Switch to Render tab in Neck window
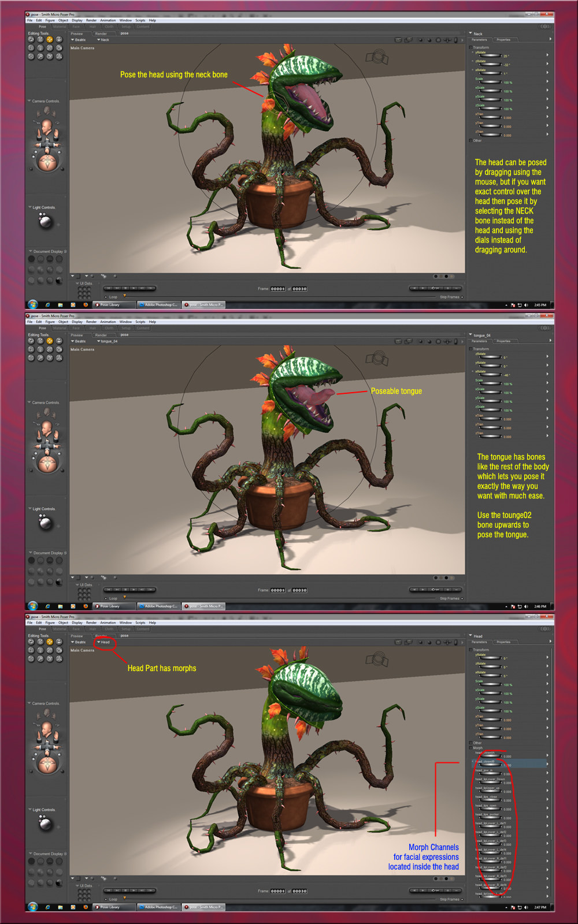Screen dimensions: 578x924 [x=101, y=33]
